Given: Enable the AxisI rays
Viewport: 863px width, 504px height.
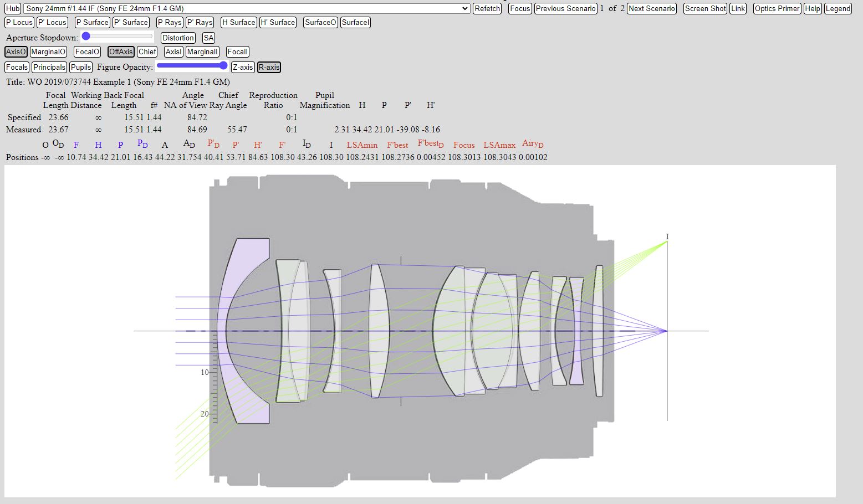Looking at the screenshot, I should pyautogui.click(x=173, y=52).
